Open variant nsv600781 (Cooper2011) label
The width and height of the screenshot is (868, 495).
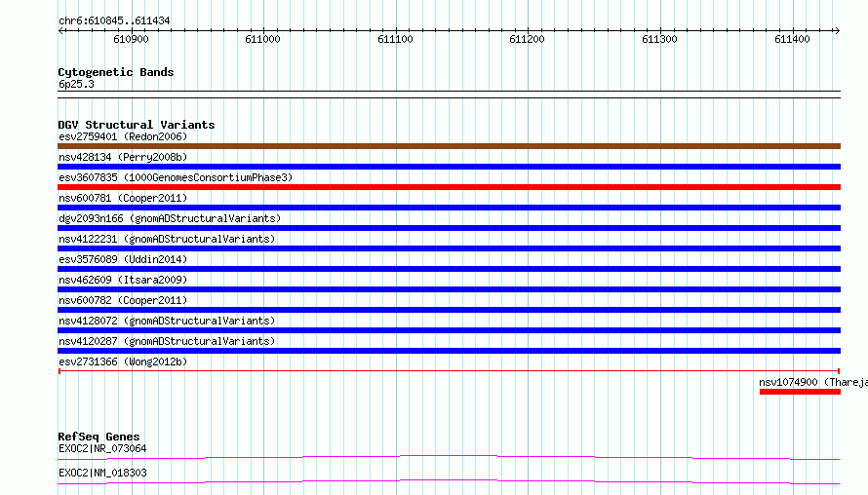pyautogui.click(x=123, y=198)
